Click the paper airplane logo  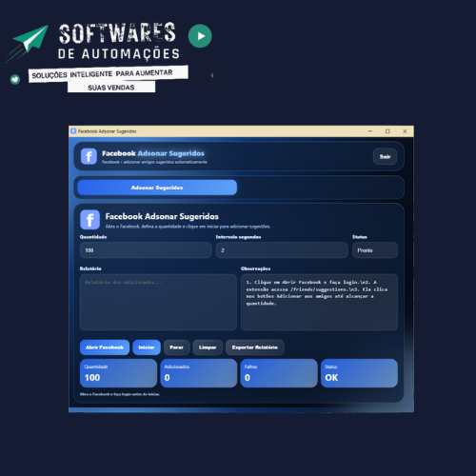[x=30, y=40]
